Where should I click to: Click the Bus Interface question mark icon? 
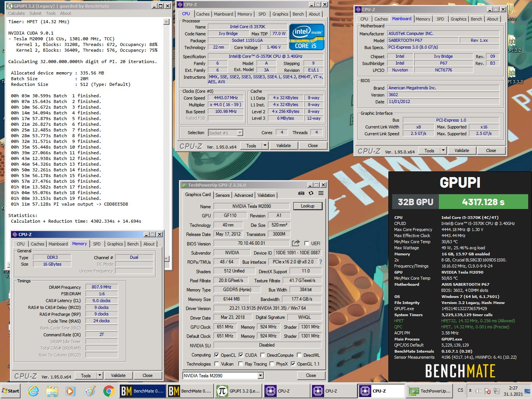(321, 262)
